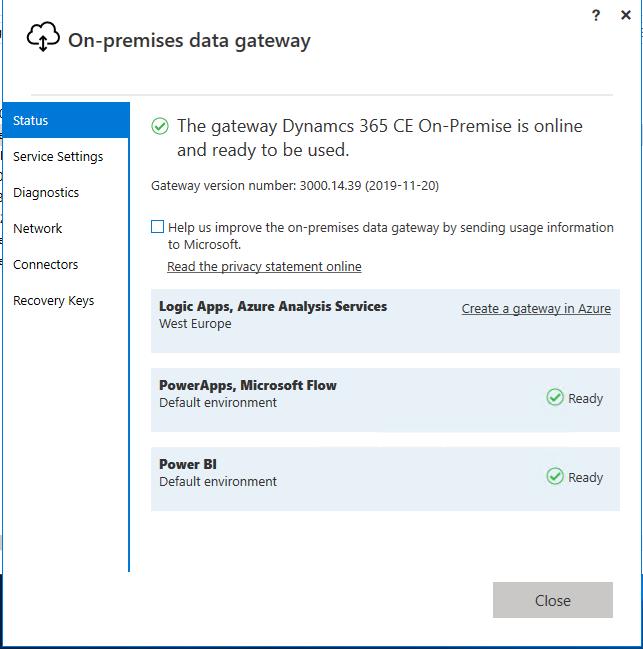Select the PowerApps, Microsoft Flow heading
Viewport: 643px width, 649px height.
click(248, 385)
